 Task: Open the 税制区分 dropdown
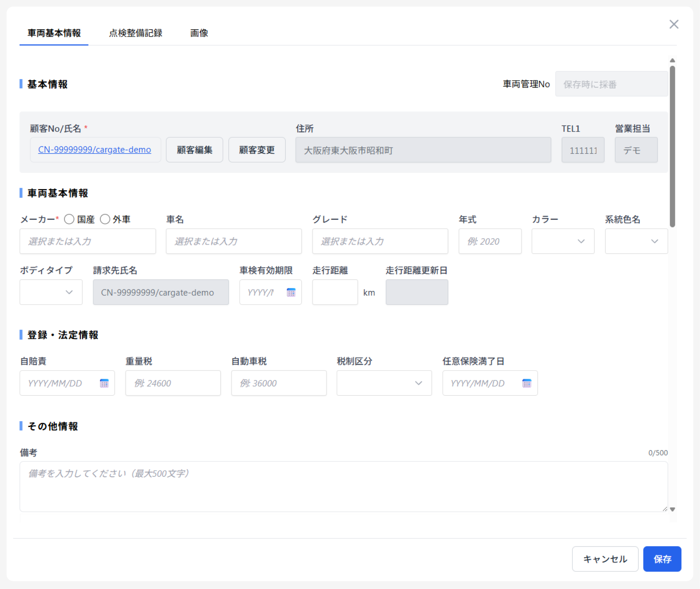[384, 383]
